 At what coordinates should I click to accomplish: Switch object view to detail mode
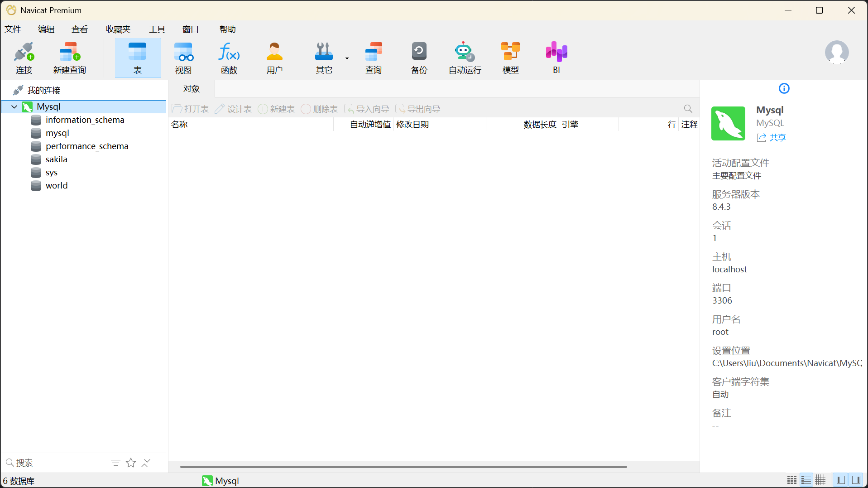[820, 480]
